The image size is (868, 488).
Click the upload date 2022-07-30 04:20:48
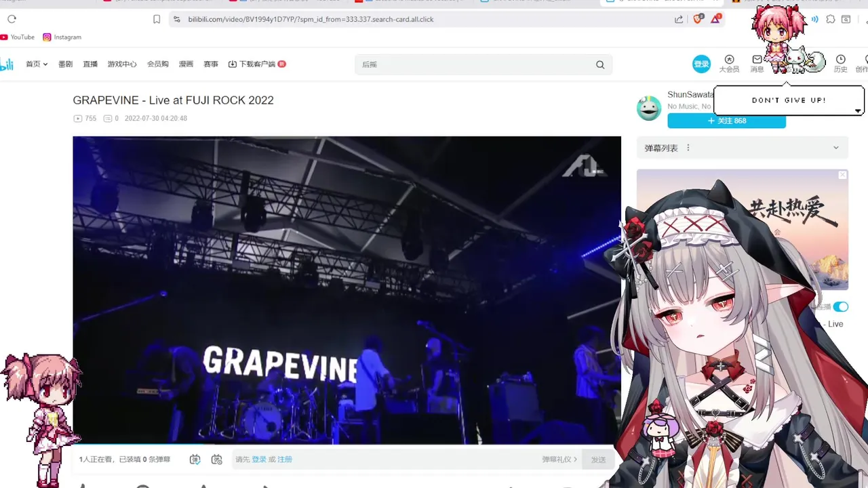point(156,119)
